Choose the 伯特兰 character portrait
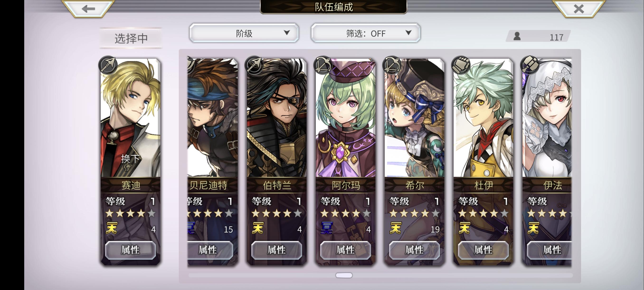 coord(277,118)
